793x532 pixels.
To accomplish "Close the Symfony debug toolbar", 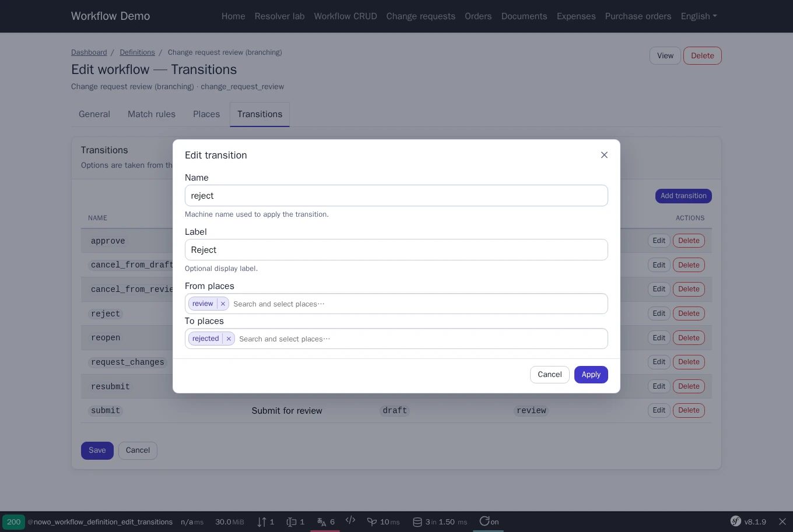I will (783, 522).
